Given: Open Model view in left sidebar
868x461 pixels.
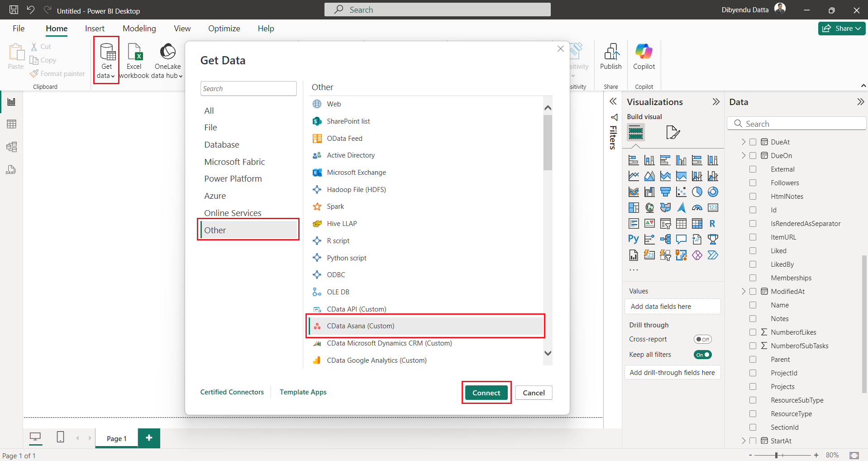Looking at the screenshot, I should (11, 147).
